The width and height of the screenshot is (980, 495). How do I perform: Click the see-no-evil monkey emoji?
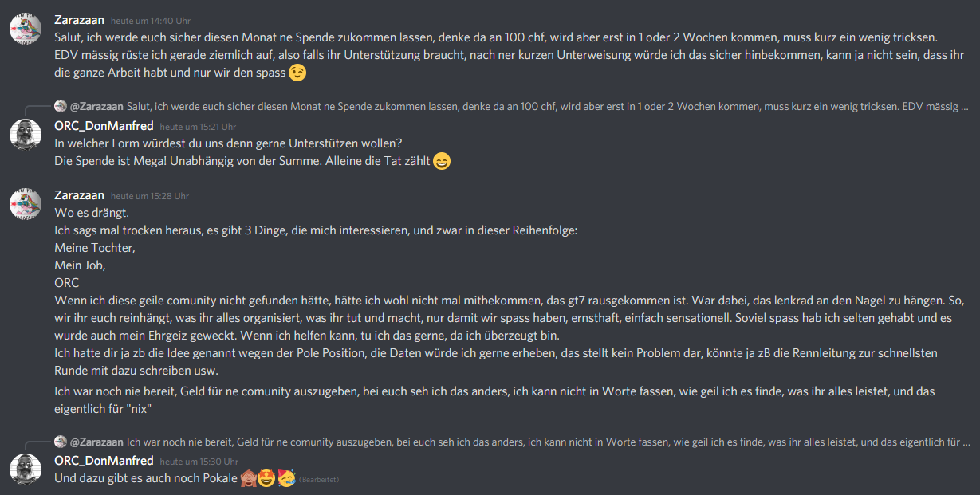tap(250, 479)
